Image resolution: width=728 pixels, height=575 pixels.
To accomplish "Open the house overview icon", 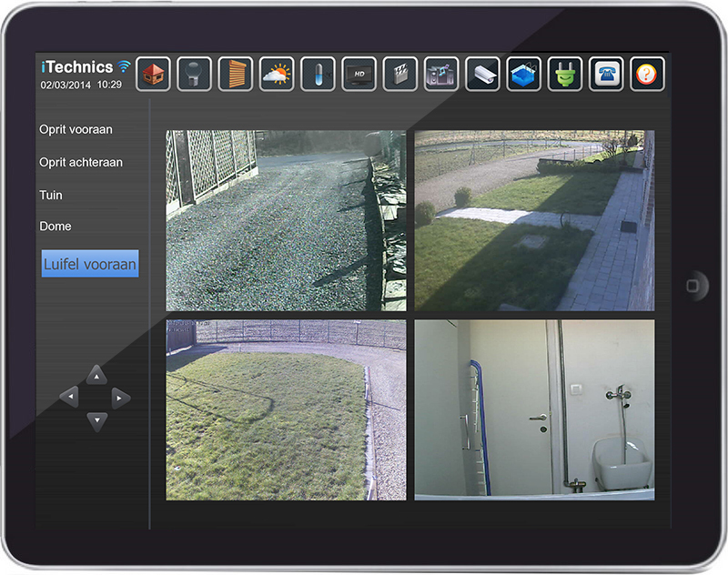I will [x=154, y=74].
